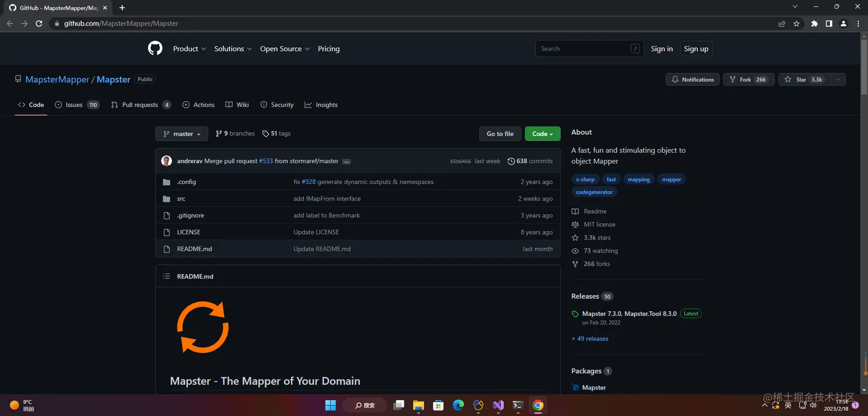Open the weather widget on taskbar
The image size is (868, 416).
coord(22,405)
